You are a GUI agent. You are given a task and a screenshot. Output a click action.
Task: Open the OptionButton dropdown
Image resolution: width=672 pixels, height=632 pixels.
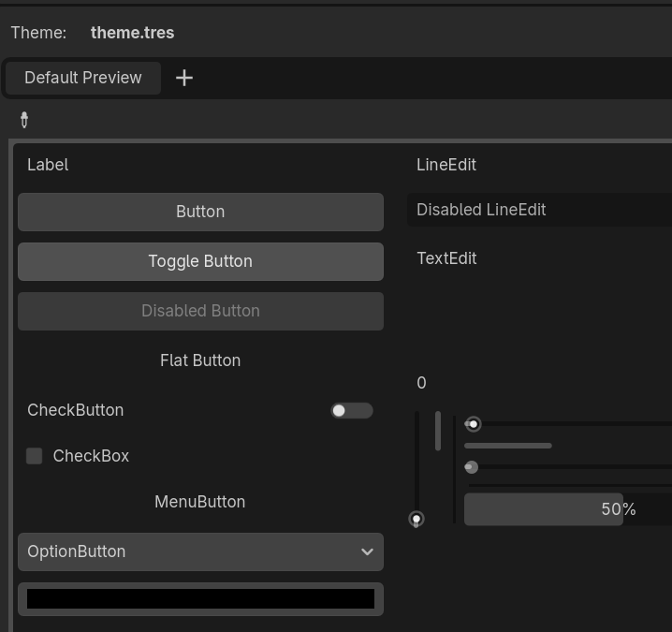tap(200, 551)
